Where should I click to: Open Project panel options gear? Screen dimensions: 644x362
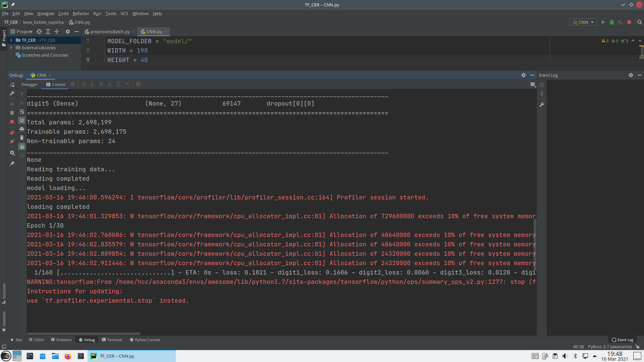tap(68, 32)
